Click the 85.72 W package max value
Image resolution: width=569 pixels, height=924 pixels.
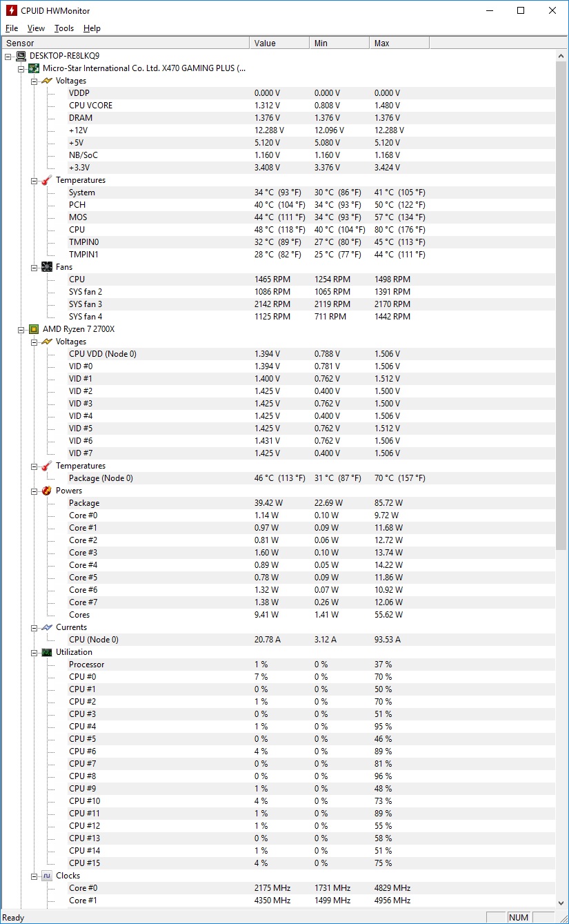388,503
